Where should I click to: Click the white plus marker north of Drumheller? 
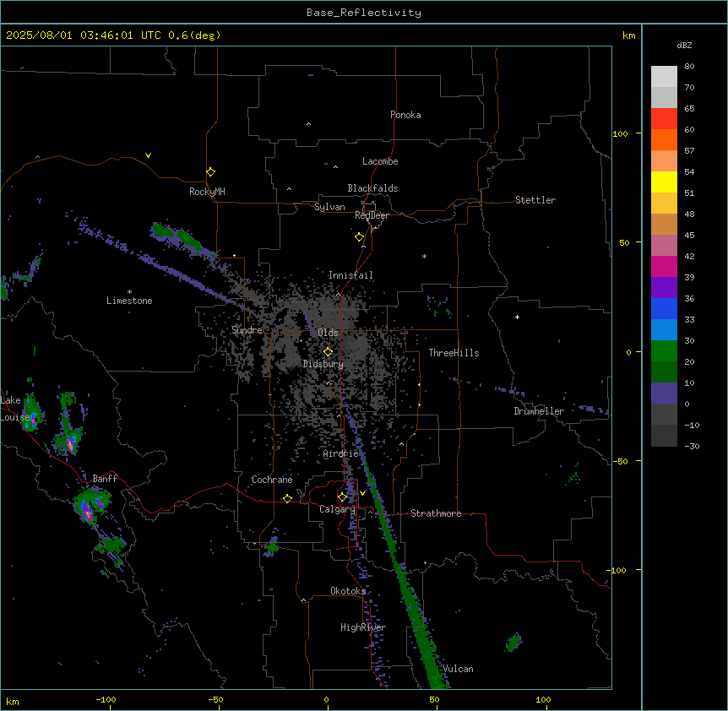pos(517,317)
